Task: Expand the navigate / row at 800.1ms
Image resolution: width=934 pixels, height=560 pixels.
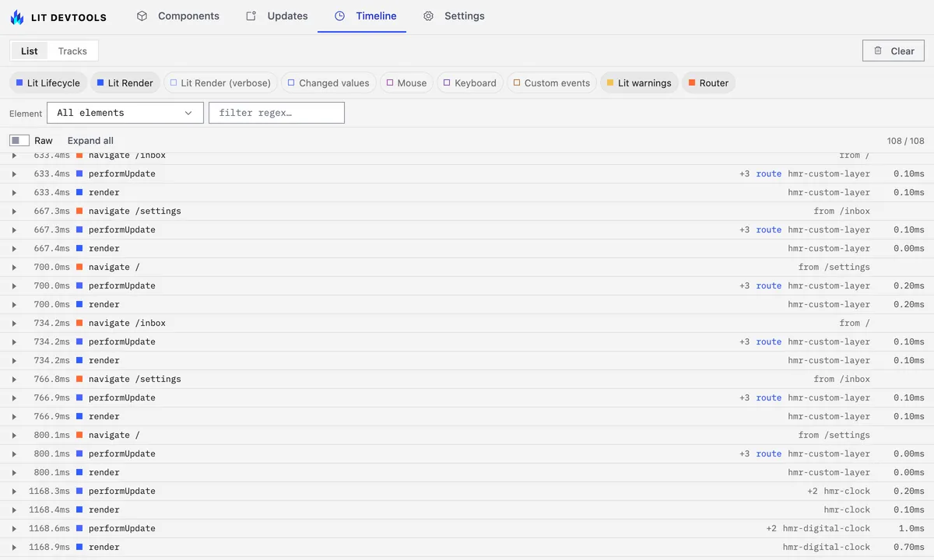Action: click(x=14, y=435)
